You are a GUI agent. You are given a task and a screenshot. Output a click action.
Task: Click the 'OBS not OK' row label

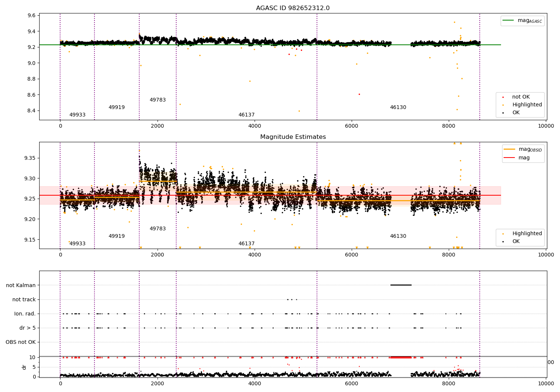click(21, 342)
